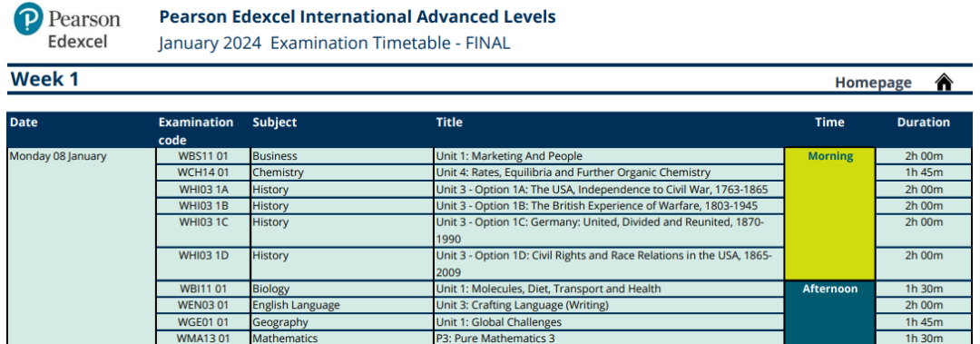Image resolution: width=980 pixels, height=344 pixels.
Task: Click the Duration column header
Action: tap(923, 123)
